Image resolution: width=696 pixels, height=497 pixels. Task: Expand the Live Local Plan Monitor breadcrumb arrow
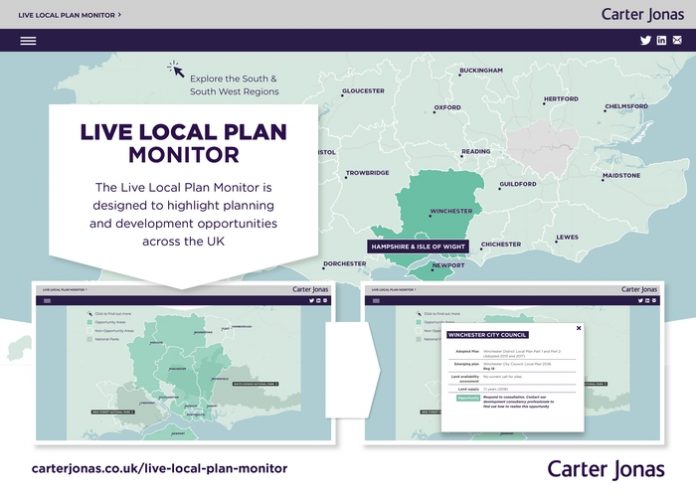coord(120,15)
